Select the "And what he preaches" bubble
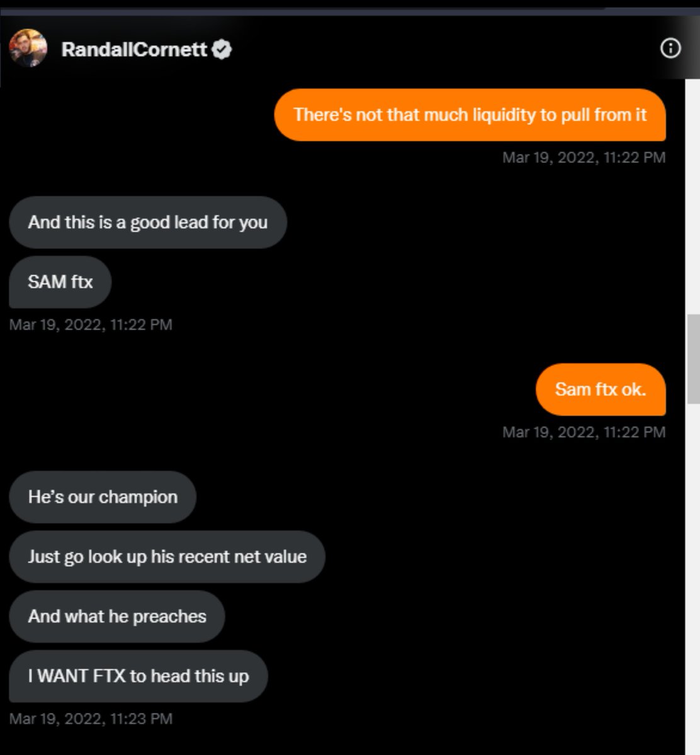 point(117,617)
